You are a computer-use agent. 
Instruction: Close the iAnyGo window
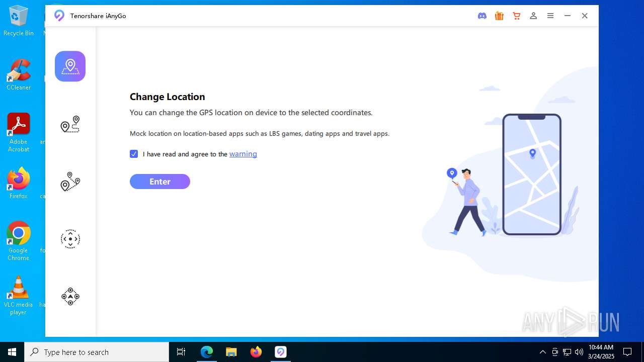pos(585,16)
